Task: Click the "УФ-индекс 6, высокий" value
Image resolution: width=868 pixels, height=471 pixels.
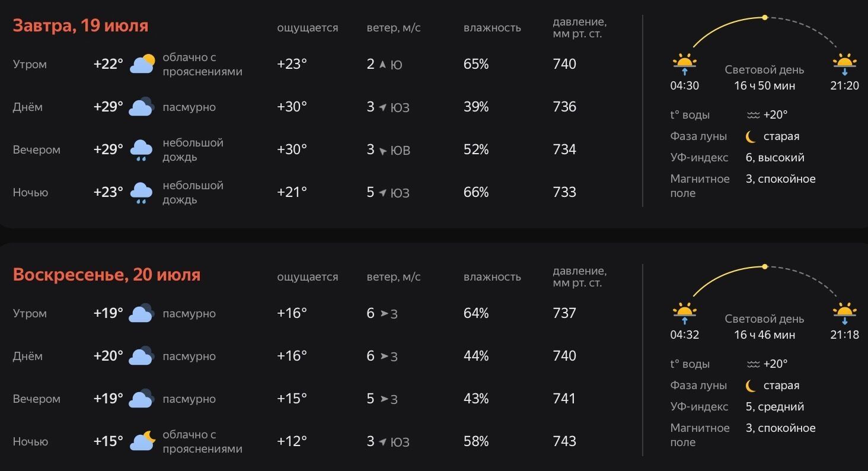Action: tap(775, 158)
